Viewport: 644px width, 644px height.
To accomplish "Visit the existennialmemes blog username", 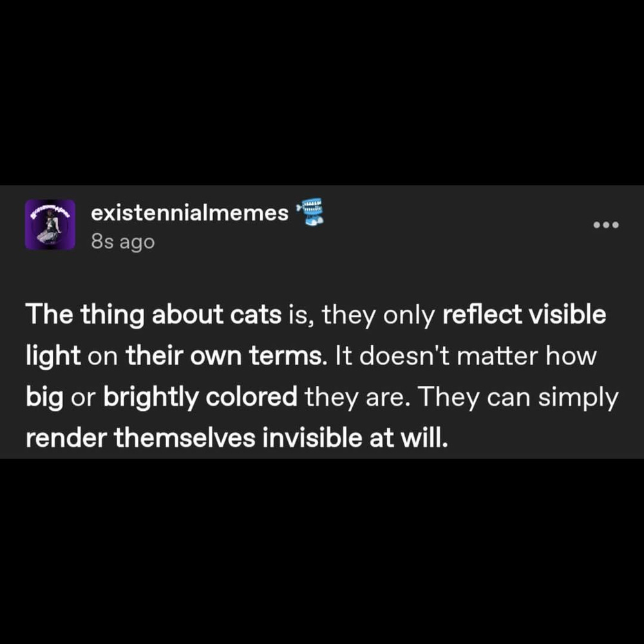I will point(190,213).
